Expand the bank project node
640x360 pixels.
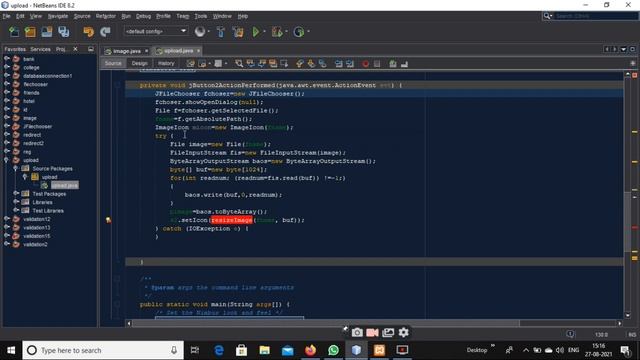click(7, 59)
